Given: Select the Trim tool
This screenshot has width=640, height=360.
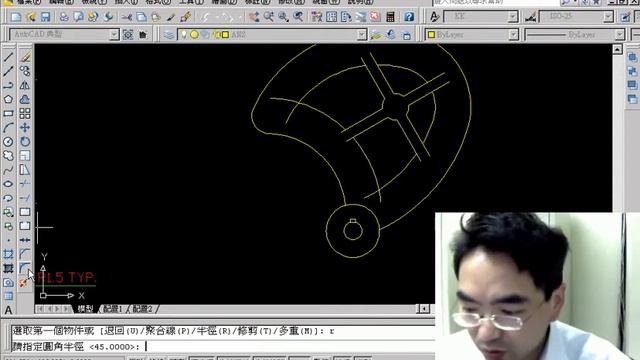Looking at the screenshot, I should tap(25, 184).
